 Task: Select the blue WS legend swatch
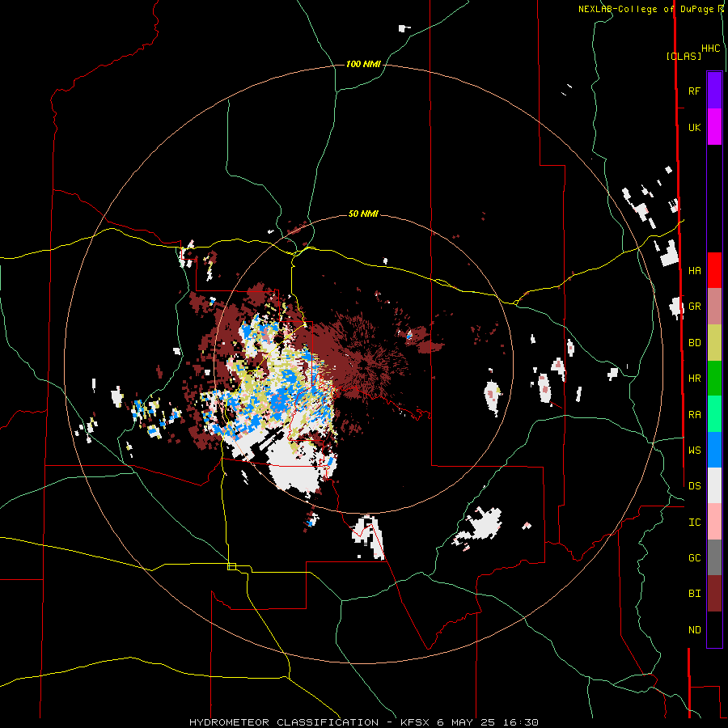(x=714, y=450)
